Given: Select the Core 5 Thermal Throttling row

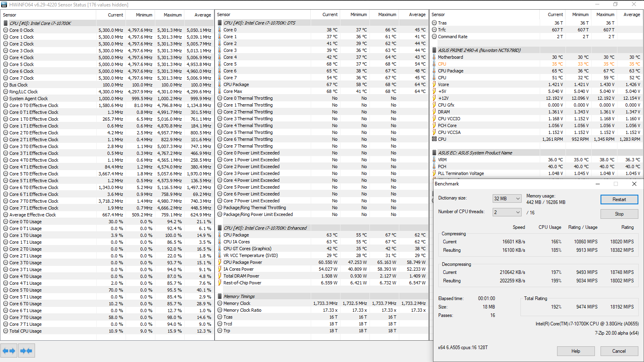Looking at the screenshot, I should (322, 132).
